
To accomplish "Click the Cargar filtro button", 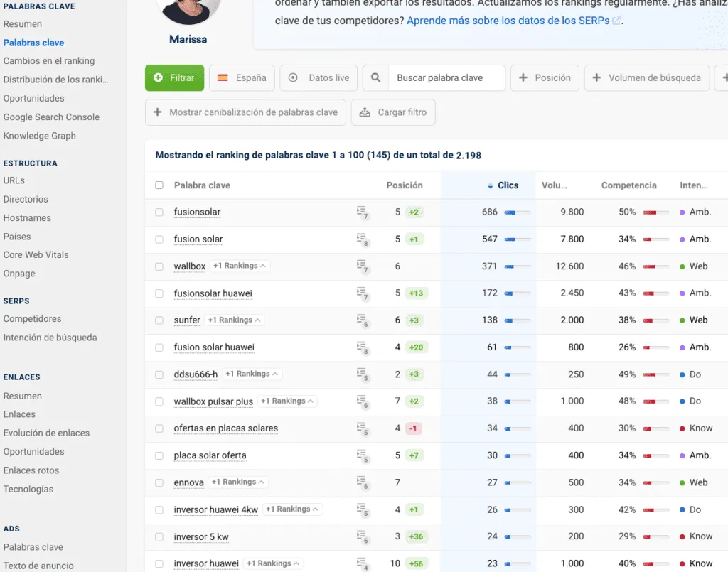I will pos(393,112).
